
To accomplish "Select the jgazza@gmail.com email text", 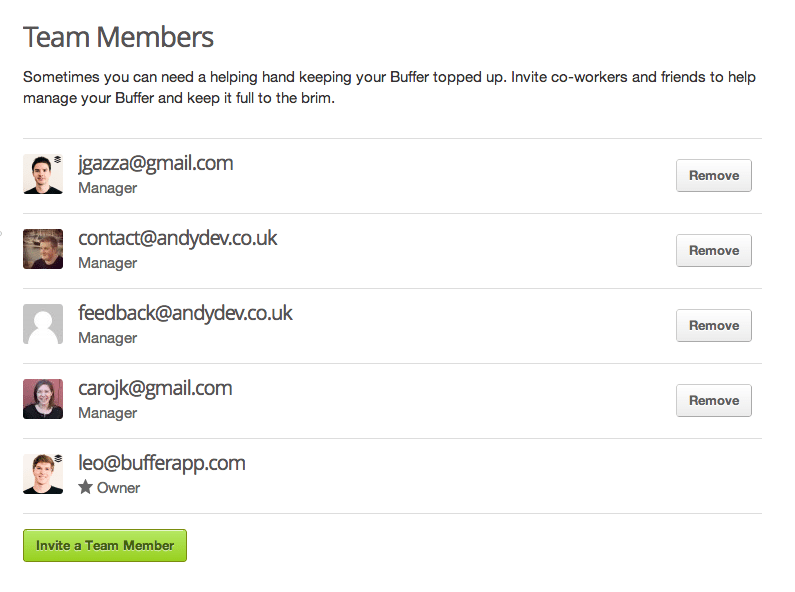I will tap(156, 164).
